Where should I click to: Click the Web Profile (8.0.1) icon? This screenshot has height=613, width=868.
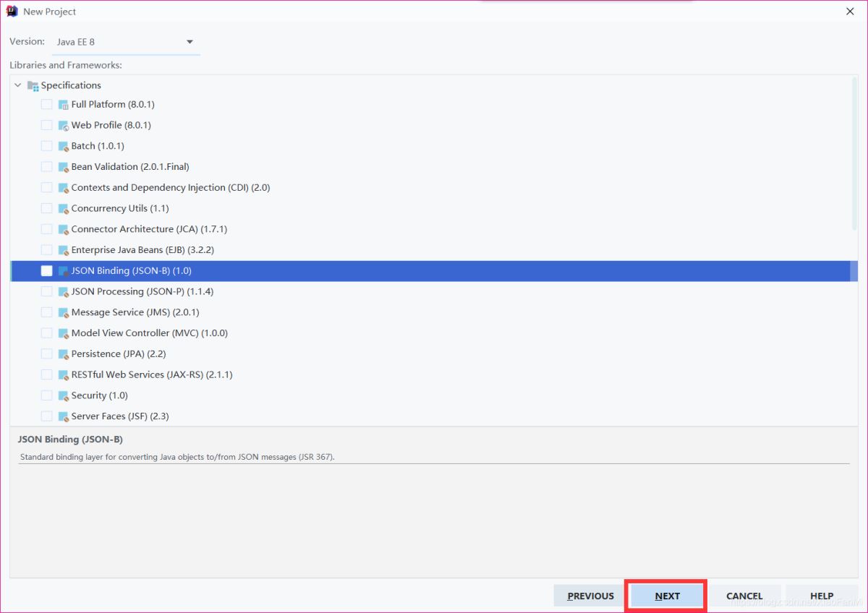point(63,126)
